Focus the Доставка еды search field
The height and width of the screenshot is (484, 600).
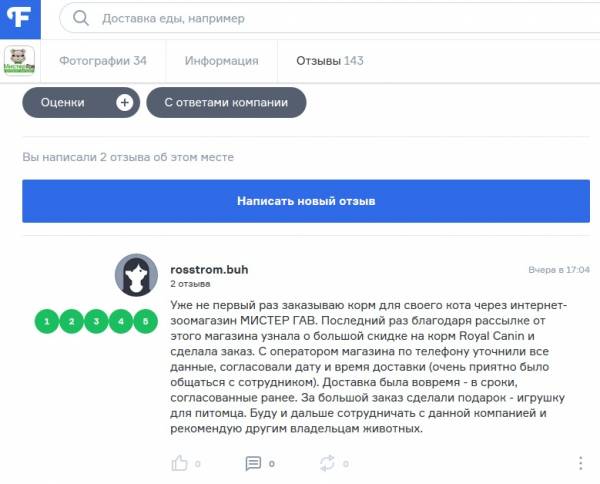click(x=329, y=18)
